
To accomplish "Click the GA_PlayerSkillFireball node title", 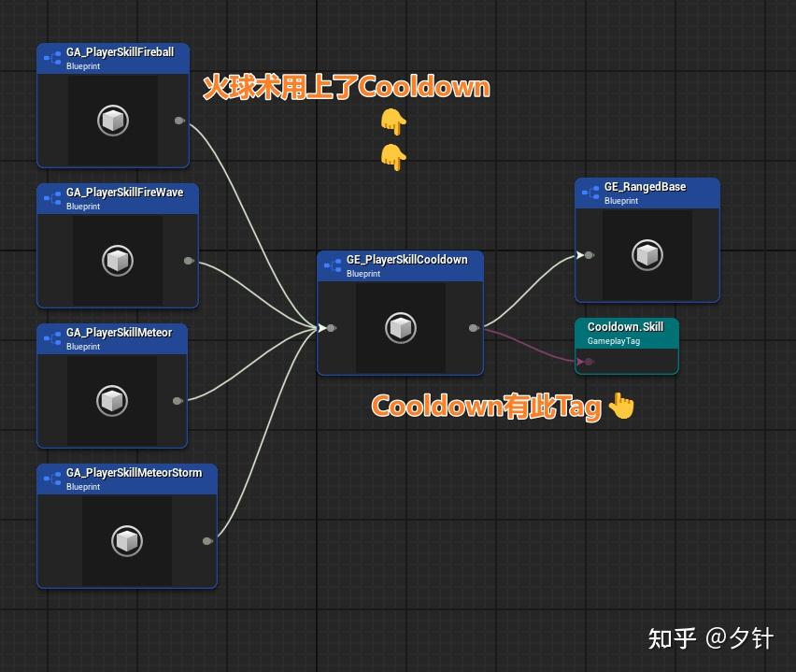I will coord(120,52).
